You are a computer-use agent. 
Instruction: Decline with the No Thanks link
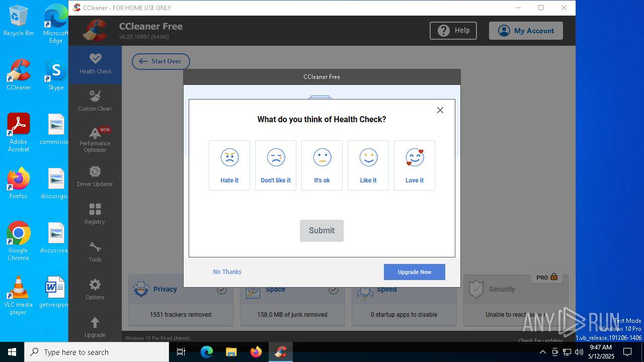pyautogui.click(x=227, y=272)
